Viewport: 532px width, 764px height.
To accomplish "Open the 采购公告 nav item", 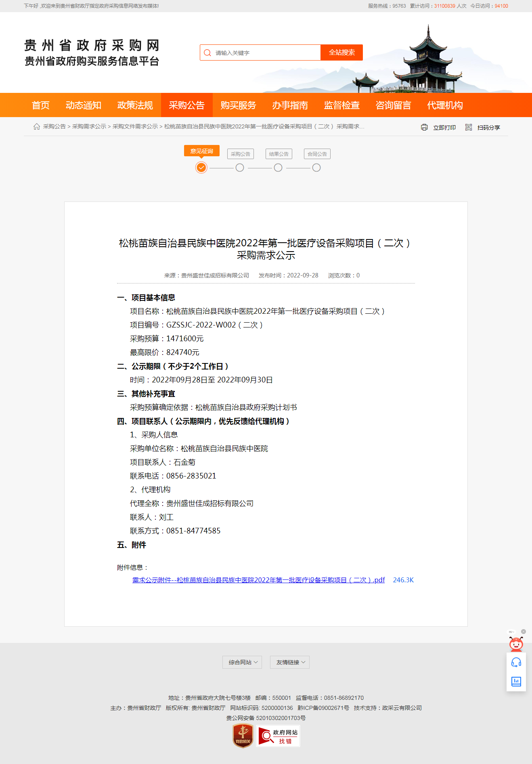I will pyautogui.click(x=187, y=105).
